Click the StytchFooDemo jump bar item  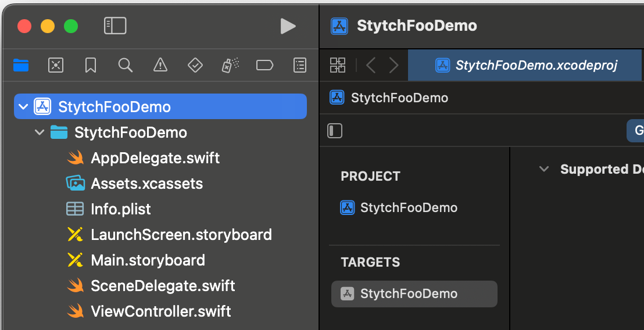399,98
